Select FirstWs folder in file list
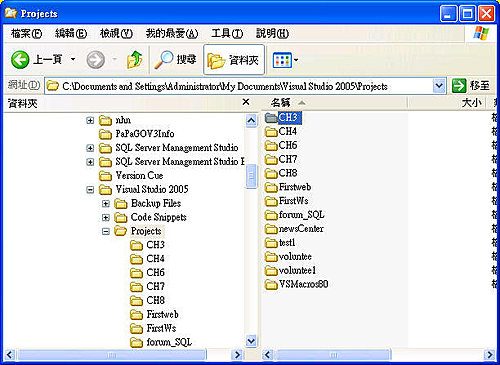 (287, 201)
